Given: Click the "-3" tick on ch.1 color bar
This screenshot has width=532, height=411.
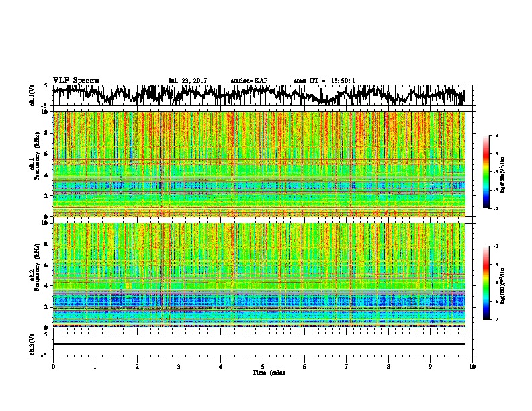Looking at the screenshot, I should pyautogui.click(x=496, y=135).
